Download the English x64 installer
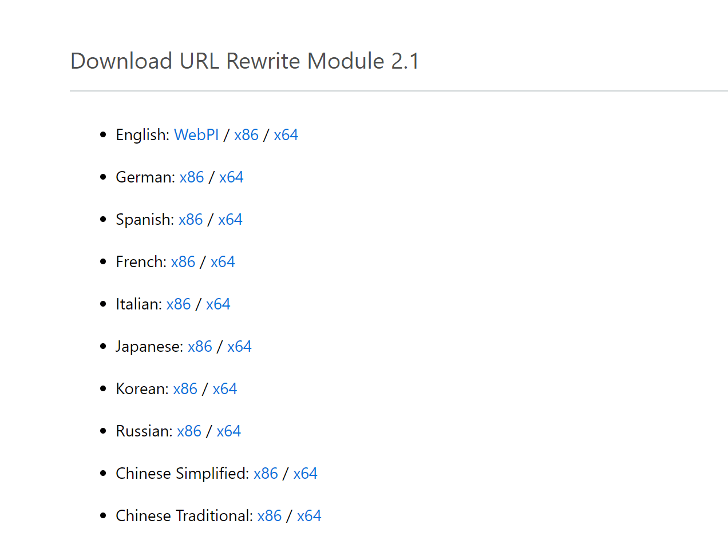The height and width of the screenshot is (560, 728). tap(286, 135)
